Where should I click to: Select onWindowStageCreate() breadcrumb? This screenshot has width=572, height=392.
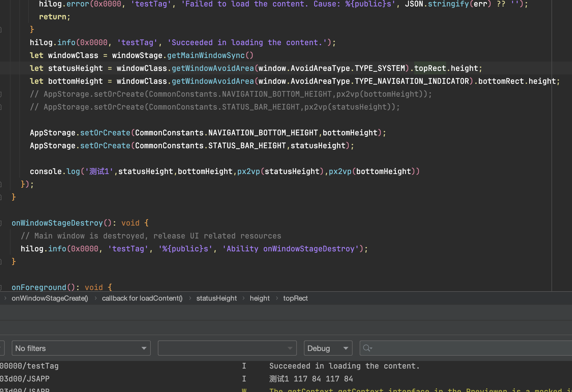[x=50, y=298]
